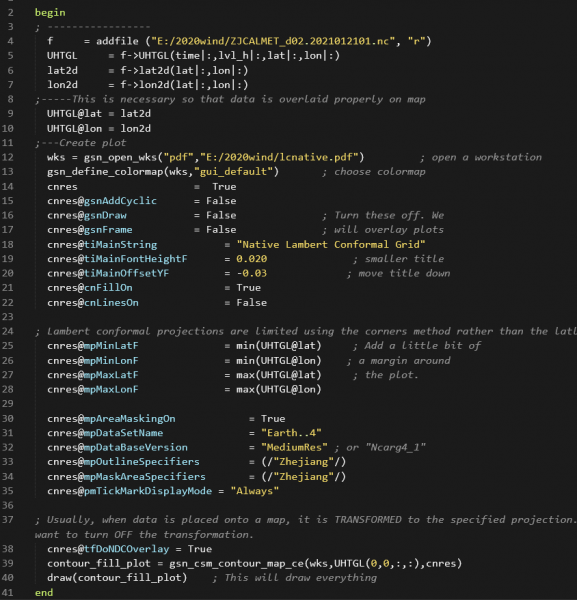This screenshot has height=600, width=577.
Task: Click 'cnFillOn' attribute on line 21
Action: pyautogui.click(x=108, y=288)
